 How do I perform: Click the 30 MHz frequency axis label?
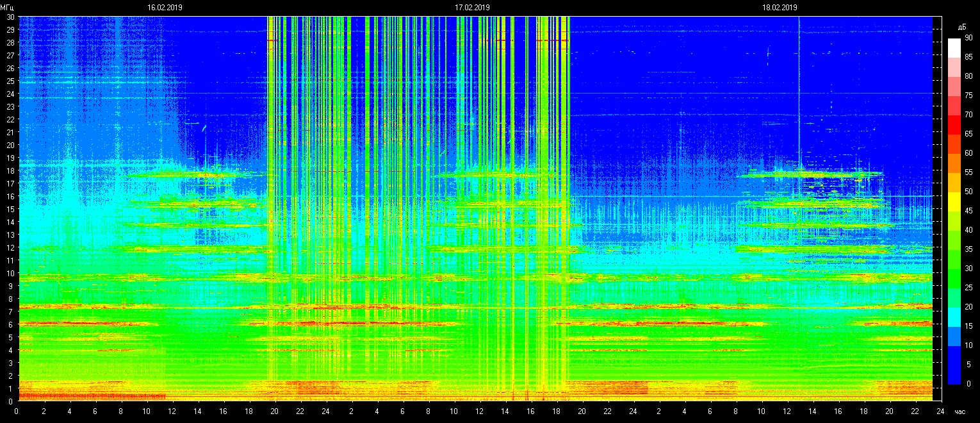10,17
